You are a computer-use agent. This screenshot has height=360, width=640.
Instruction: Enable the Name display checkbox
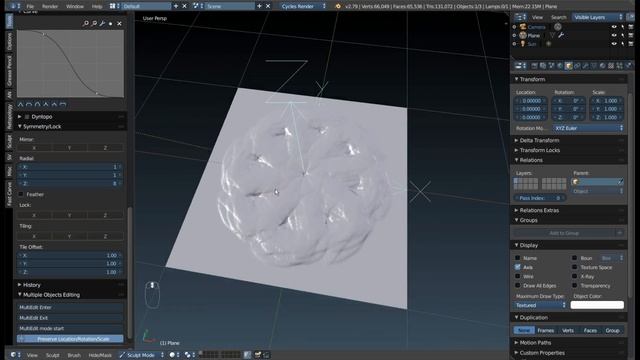pos(518,258)
